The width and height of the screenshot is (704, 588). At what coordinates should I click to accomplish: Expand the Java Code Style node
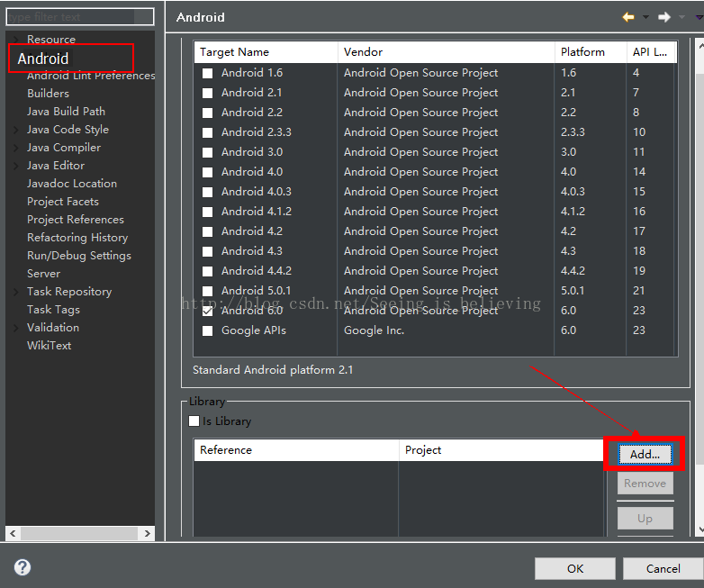15,130
